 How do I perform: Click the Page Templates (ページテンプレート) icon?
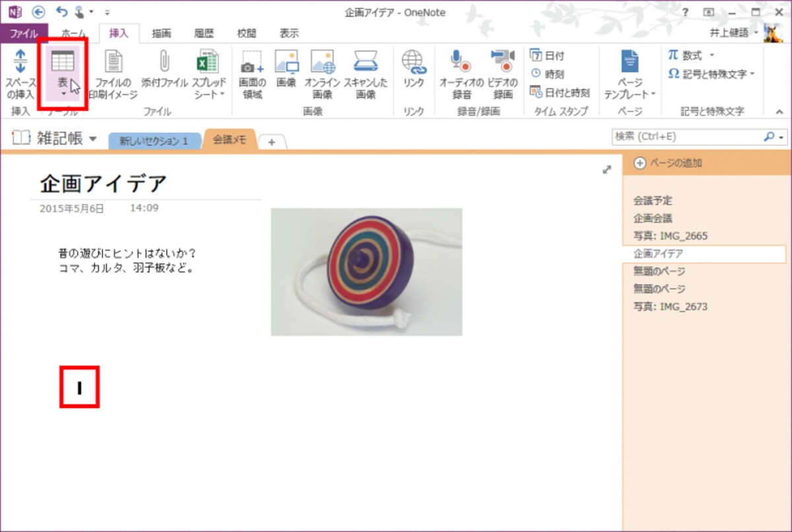[630, 61]
